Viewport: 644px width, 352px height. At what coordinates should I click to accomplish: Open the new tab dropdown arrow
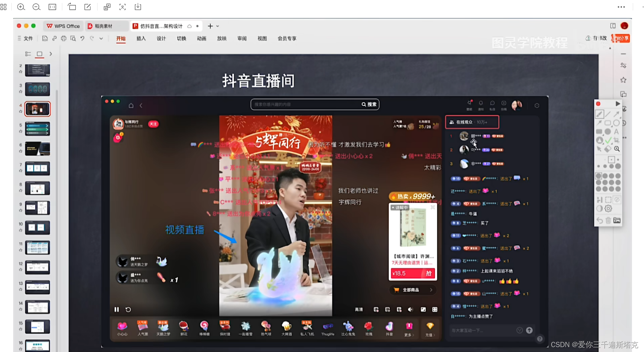pyautogui.click(x=218, y=26)
